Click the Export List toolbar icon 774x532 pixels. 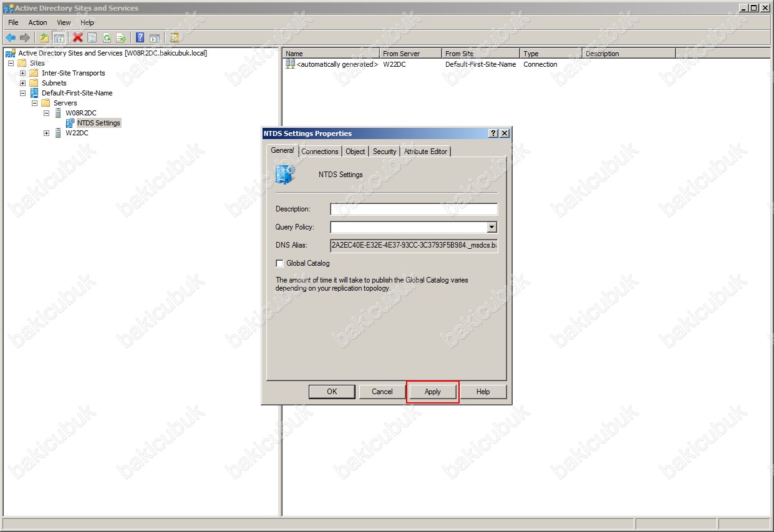[x=121, y=37]
